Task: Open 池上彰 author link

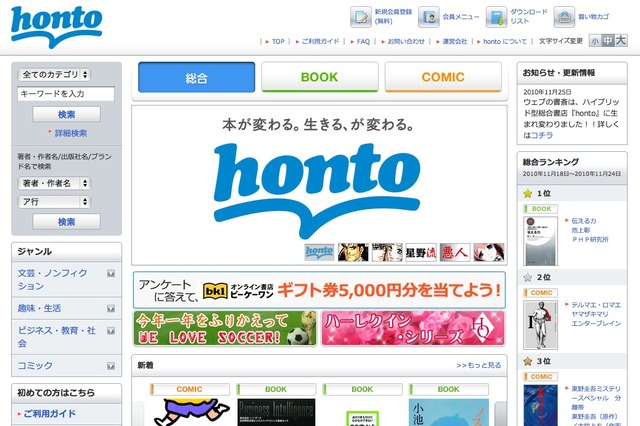Action: [580, 230]
